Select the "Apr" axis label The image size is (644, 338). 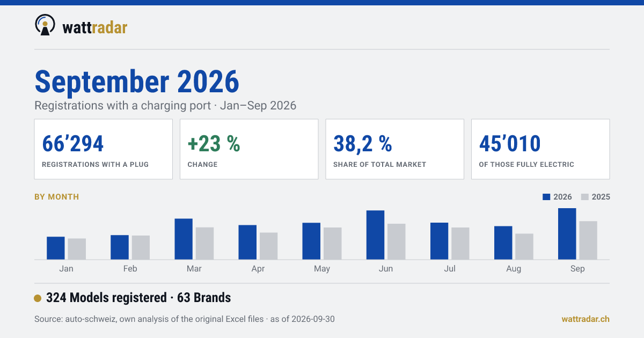point(258,269)
